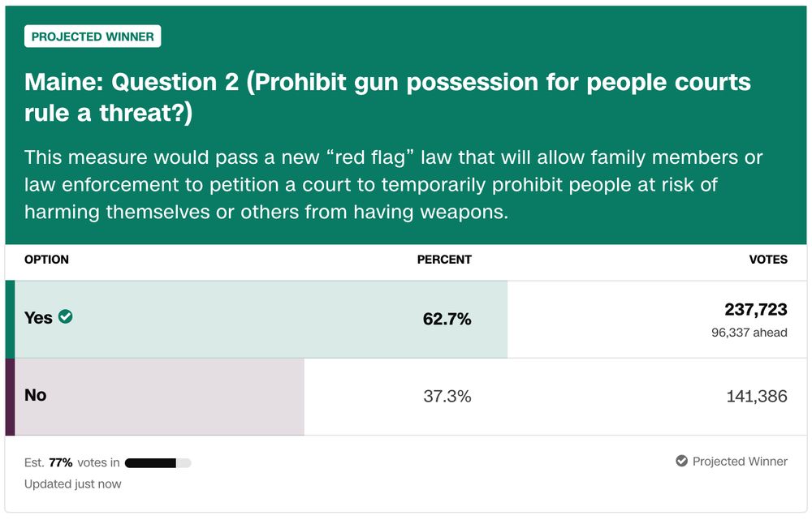Switch to the OPTION column header
This screenshot has width=812, height=520.
[x=46, y=260]
